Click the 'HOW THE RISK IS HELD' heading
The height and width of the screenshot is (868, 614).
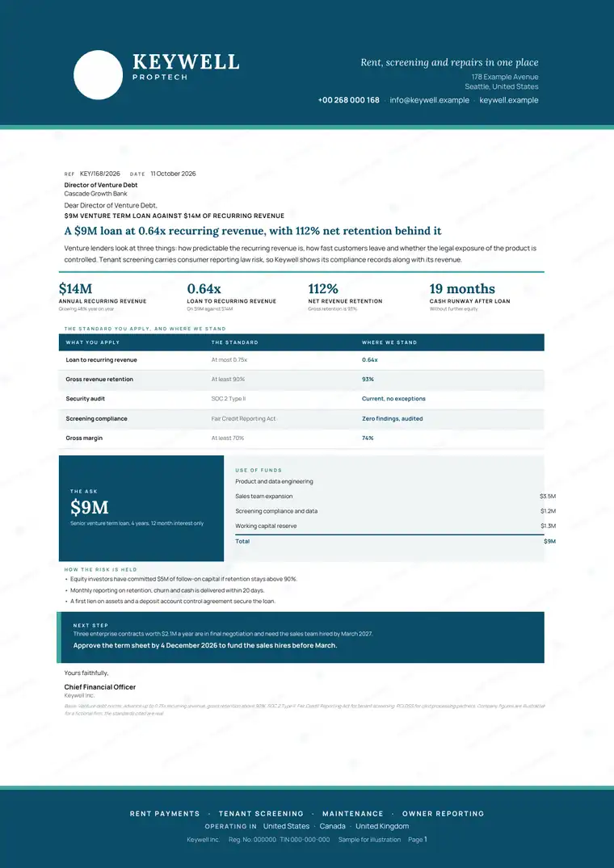click(101, 569)
